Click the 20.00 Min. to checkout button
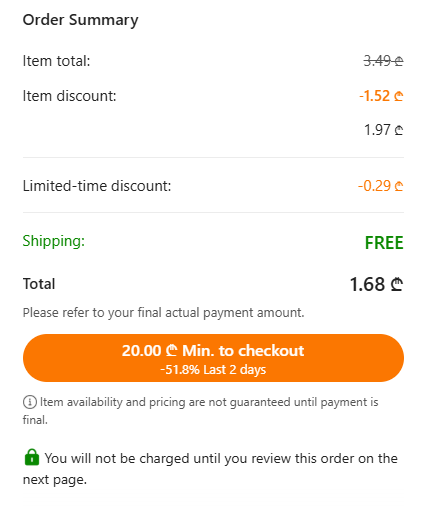This screenshot has width=435, height=520. point(213,358)
